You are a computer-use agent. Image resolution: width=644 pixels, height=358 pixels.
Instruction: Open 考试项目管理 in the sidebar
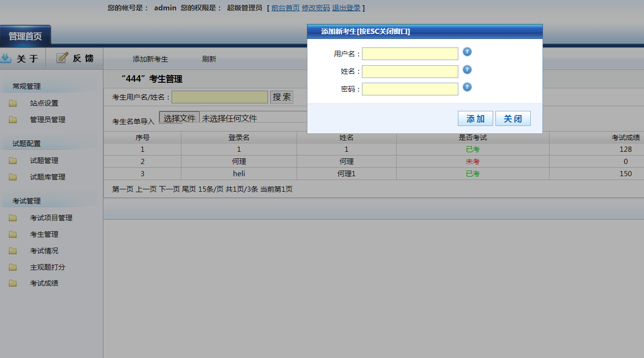(x=51, y=218)
